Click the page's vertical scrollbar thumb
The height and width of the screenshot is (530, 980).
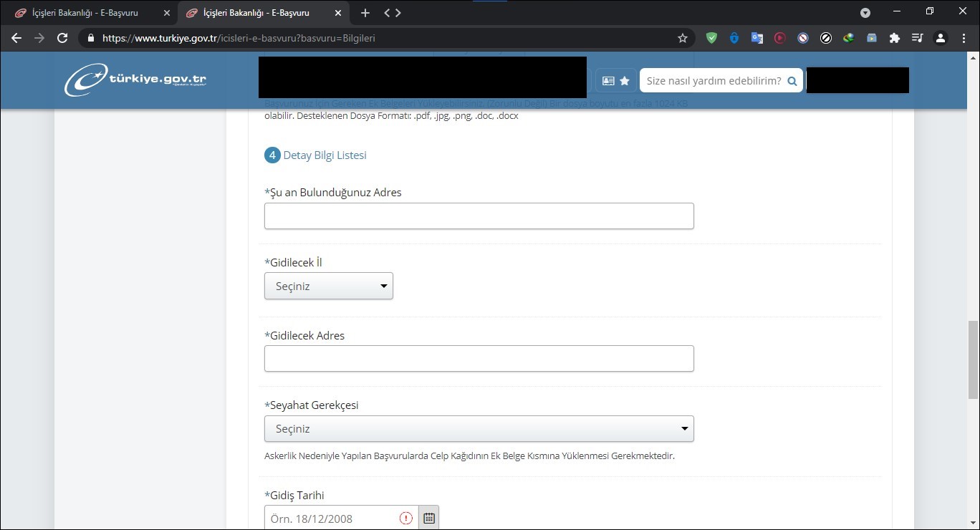pyautogui.click(x=973, y=360)
